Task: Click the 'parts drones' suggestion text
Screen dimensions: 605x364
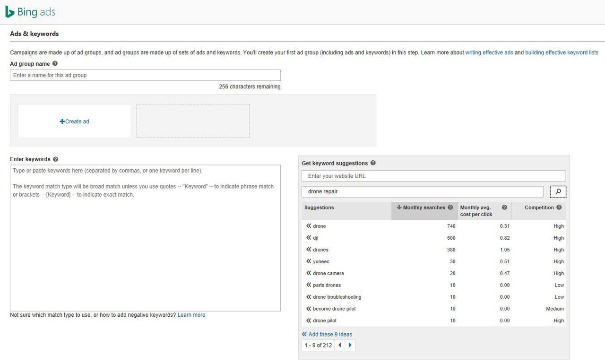Action: pos(327,285)
